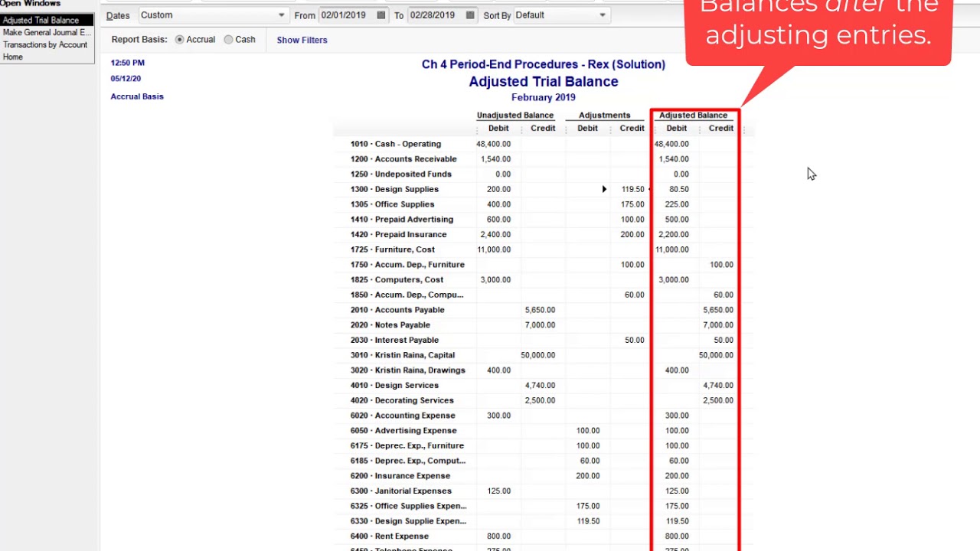Click the February 2019 report subtitle

544,98
